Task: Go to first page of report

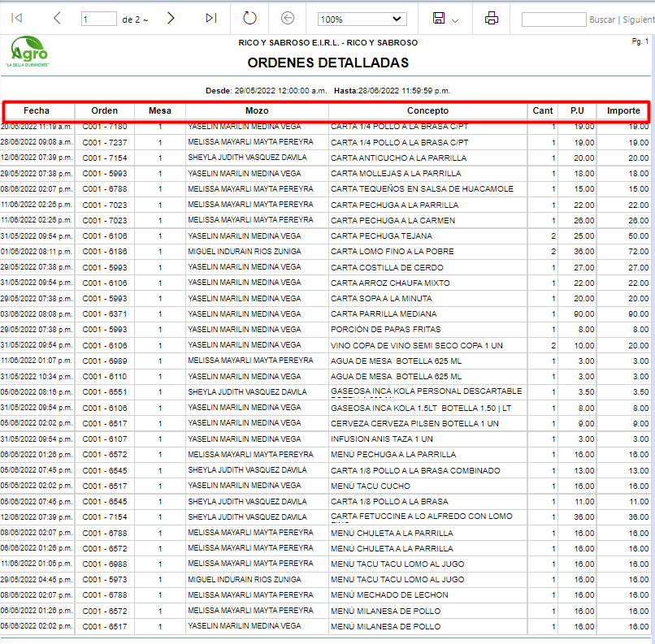Action: 17,18
